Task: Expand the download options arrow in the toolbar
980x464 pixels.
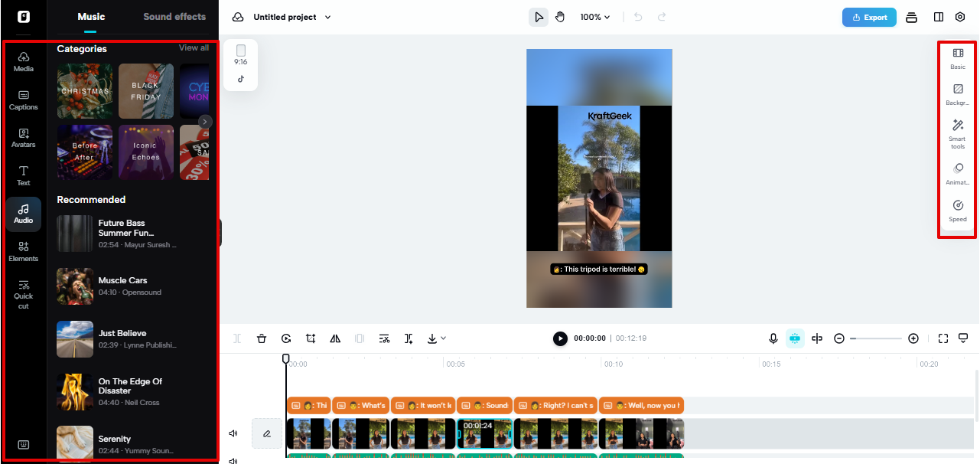Action: [442, 338]
